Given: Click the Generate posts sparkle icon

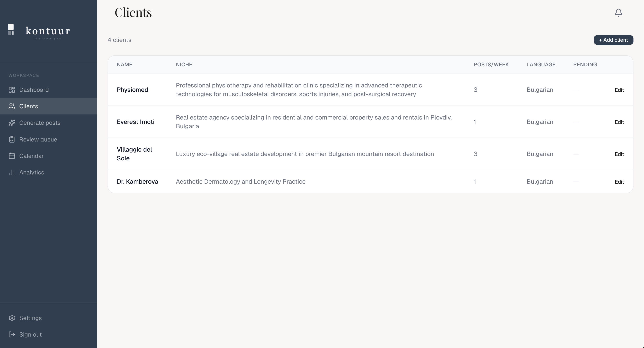Looking at the screenshot, I should (12, 123).
